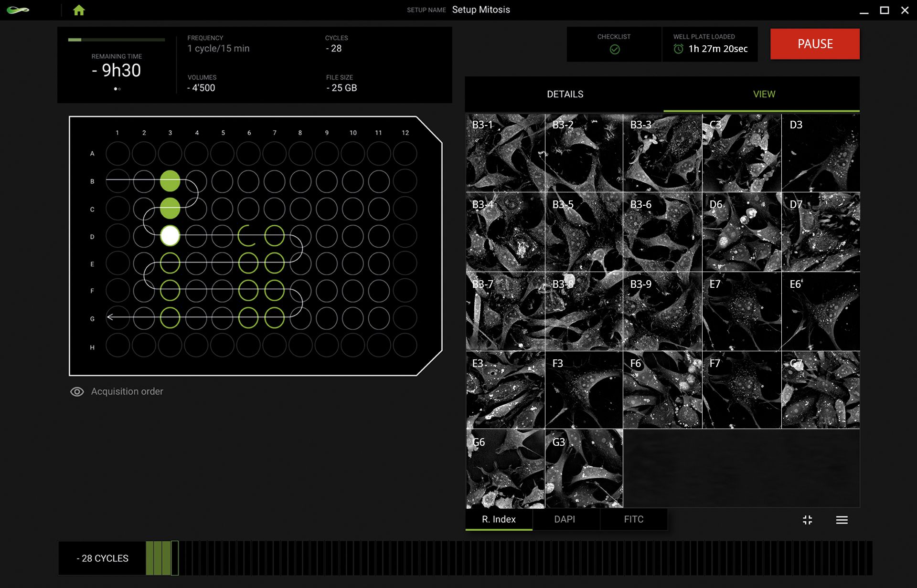Click the remaining time progress bar
917x588 pixels.
click(116, 40)
